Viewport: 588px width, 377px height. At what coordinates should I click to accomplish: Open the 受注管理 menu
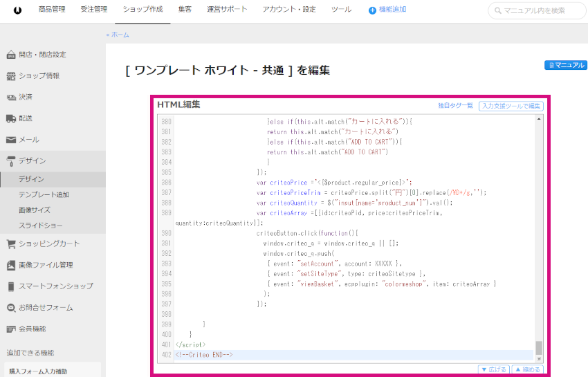94,10
